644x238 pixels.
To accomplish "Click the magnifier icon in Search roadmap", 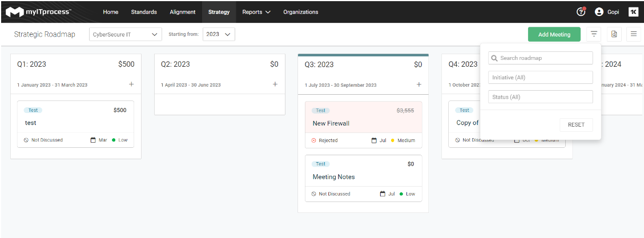I will (494, 58).
